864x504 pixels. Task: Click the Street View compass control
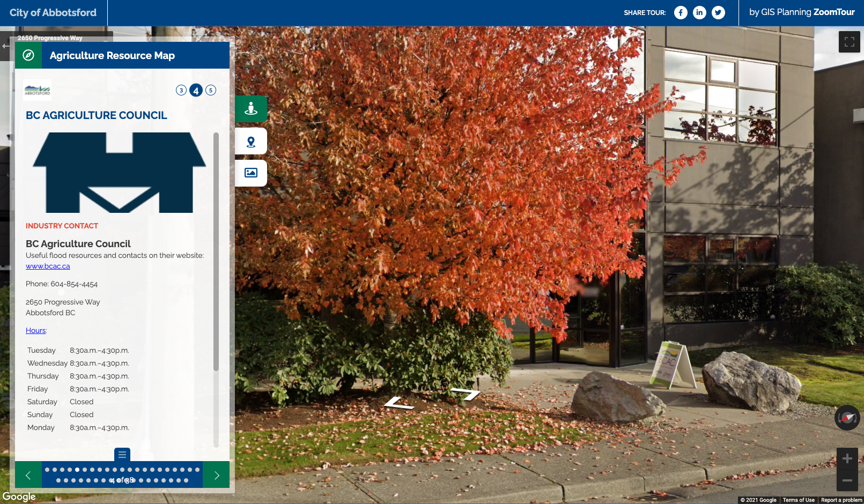[x=847, y=418]
